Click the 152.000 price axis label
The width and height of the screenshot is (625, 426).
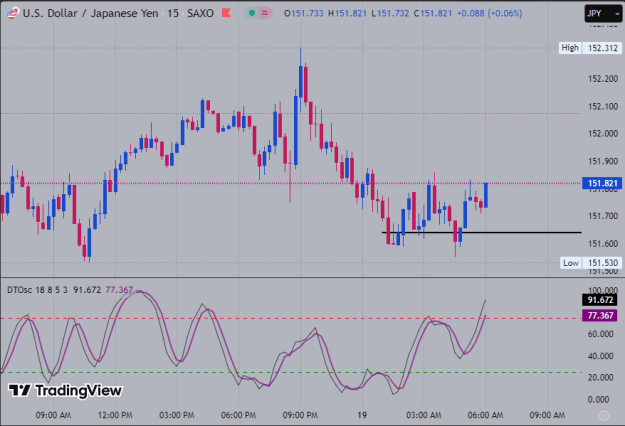(603, 133)
